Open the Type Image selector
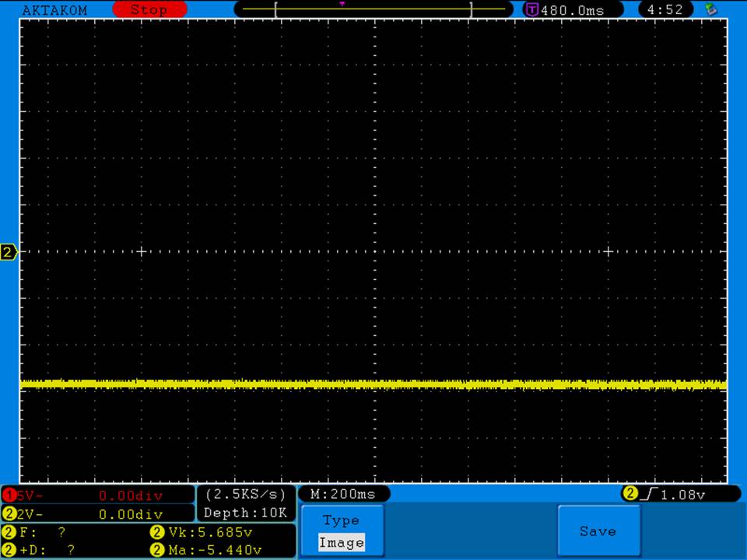Image resolution: width=747 pixels, height=560 pixels. coord(342,531)
